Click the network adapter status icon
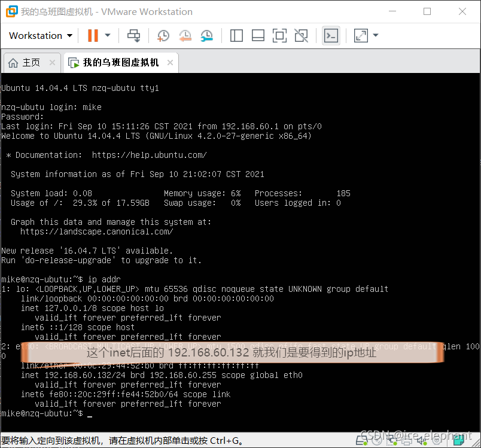Viewport: 481px width, 448px height. pos(392,440)
